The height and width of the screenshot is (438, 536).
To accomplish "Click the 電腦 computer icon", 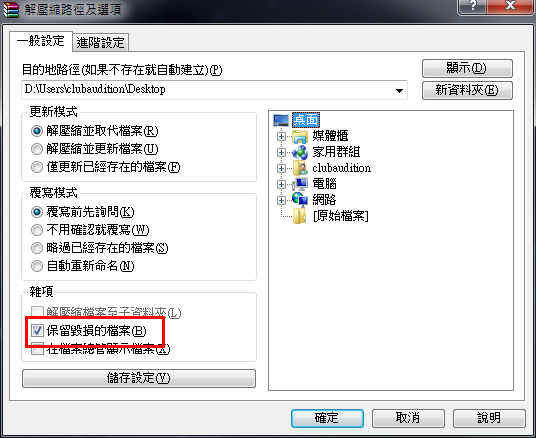I will coord(300,184).
